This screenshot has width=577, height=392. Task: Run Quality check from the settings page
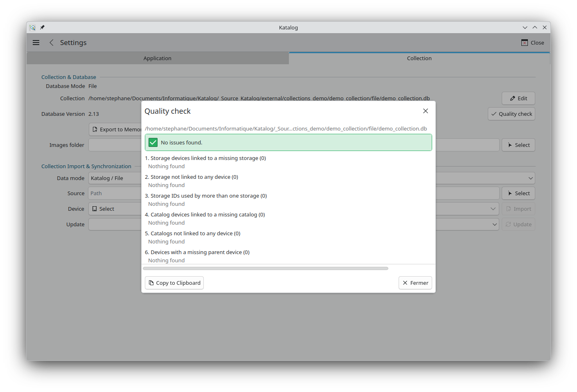pyautogui.click(x=512, y=114)
